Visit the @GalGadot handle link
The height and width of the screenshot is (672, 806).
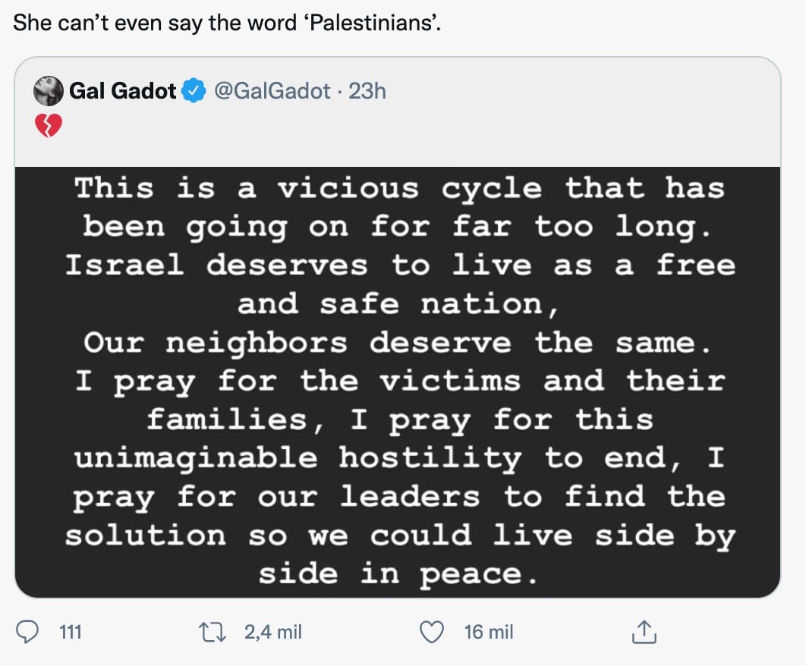click(272, 91)
